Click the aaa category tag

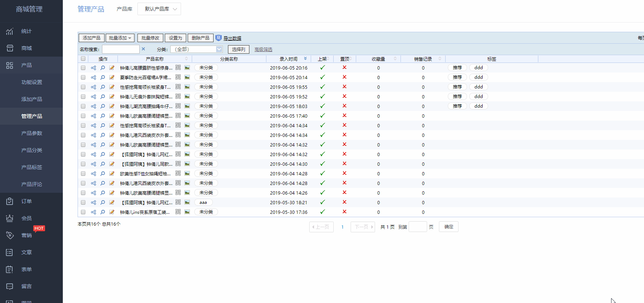click(x=203, y=202)
